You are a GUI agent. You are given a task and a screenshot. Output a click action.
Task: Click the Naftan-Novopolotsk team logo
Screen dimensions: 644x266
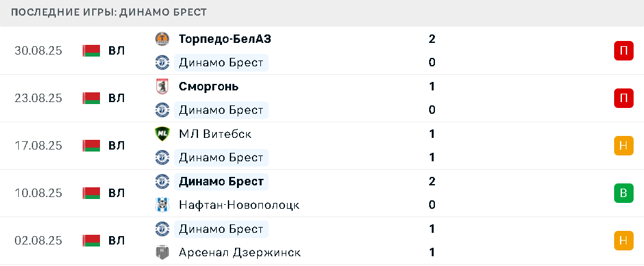click(x=162, y=205)
